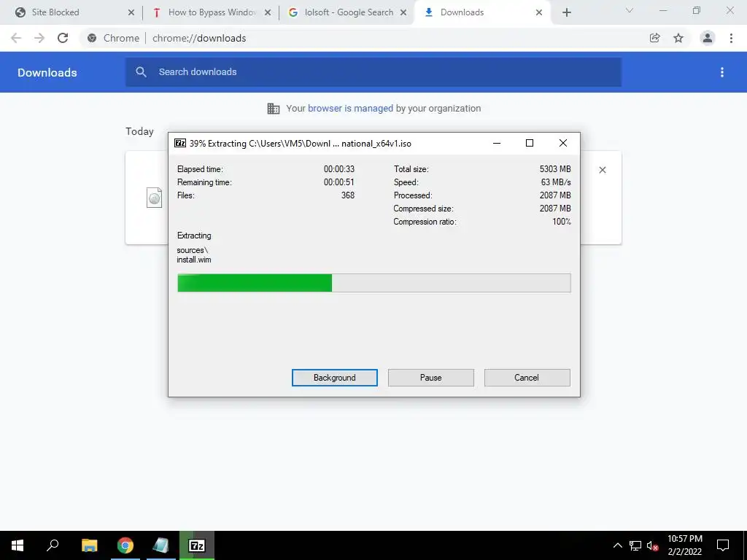Click 7-Zip icon in taskbar

(x=197, y=545)
